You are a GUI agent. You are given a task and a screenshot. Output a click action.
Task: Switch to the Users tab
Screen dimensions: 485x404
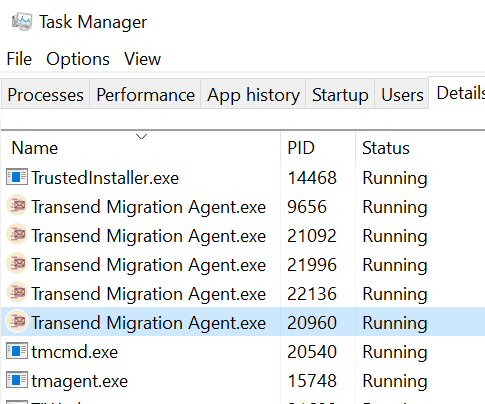[x=402, y=95]
